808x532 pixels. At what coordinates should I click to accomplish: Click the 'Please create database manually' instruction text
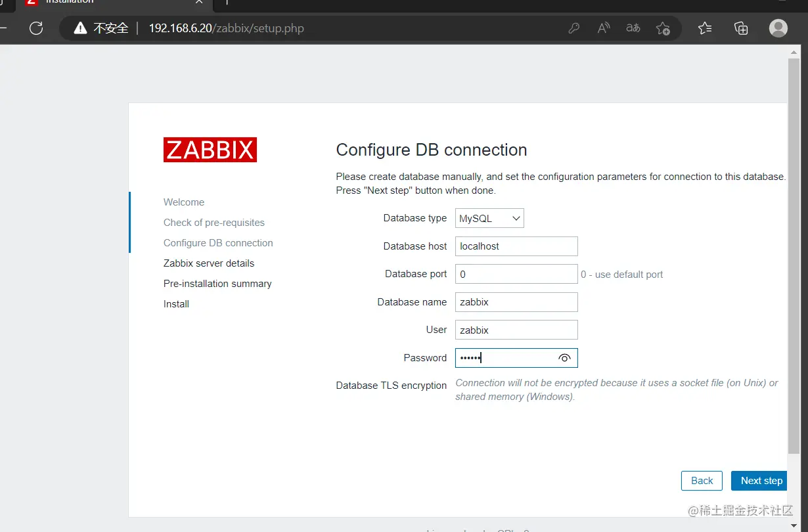coord(561,183)
